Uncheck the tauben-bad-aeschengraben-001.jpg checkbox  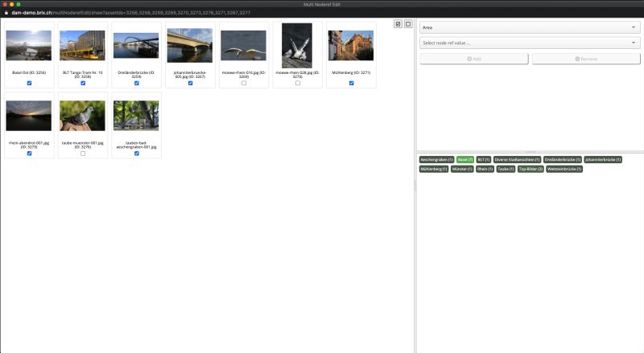137,153
